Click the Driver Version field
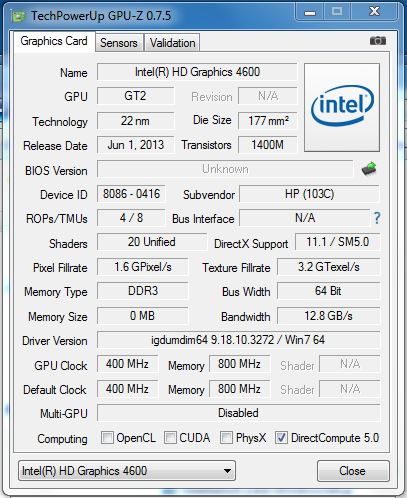This screenshot has height=498, width=407. tap(238, 340)
